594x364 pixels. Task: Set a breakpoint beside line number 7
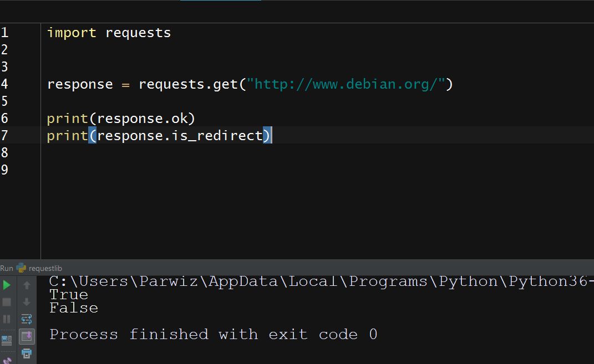click(x=23, y=135)
